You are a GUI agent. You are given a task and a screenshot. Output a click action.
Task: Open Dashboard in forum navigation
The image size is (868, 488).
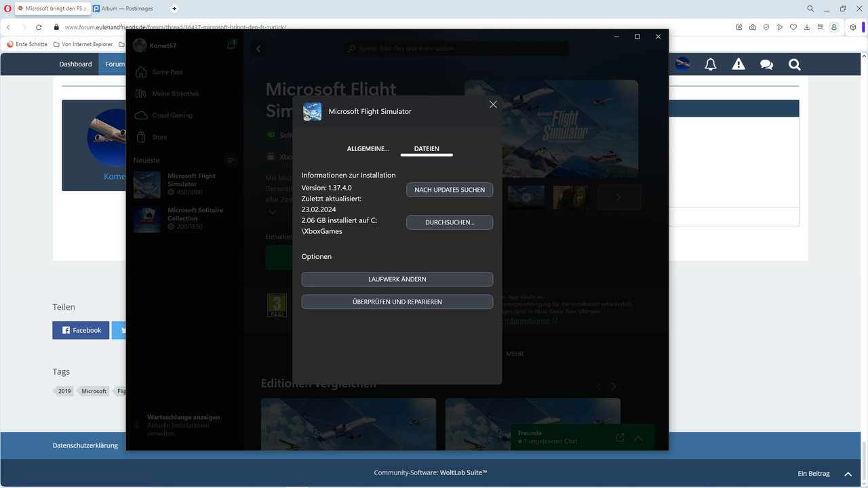point(75,64)
